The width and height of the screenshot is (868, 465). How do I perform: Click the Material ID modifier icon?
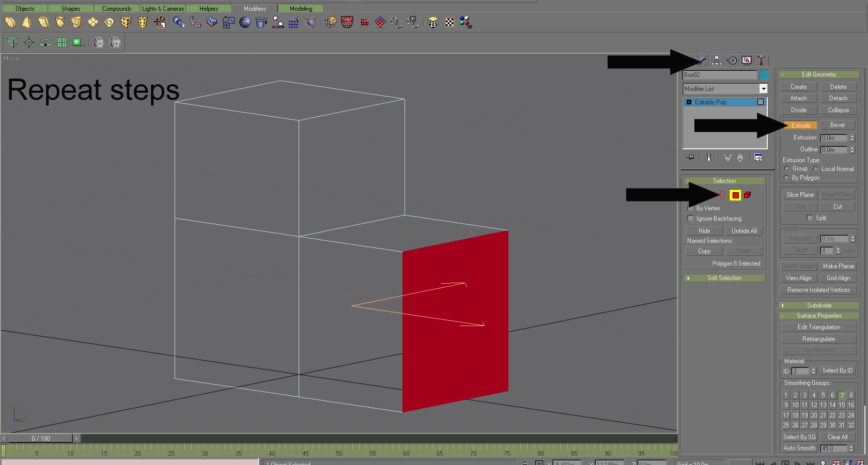click(466, 22)
